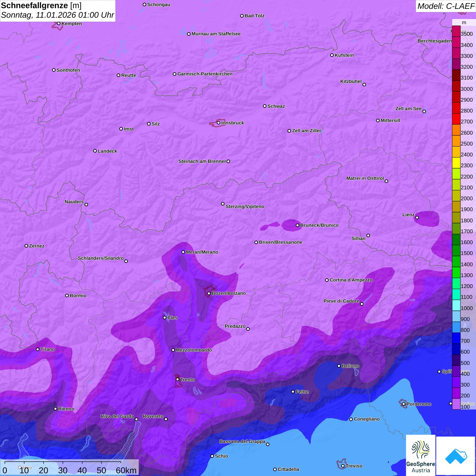This screenshot has width=476, height=476.
Task: Click the '2000' legend value
Action: tap(466, 198)
